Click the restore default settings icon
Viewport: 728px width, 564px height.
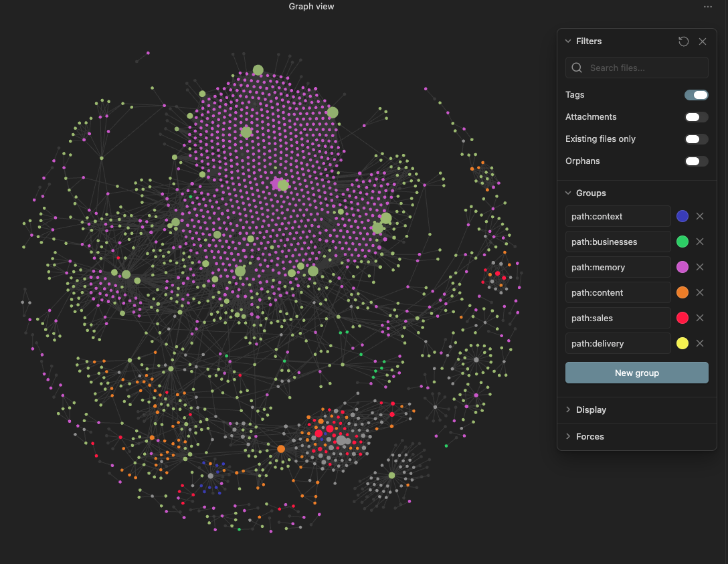click(683, 41)
